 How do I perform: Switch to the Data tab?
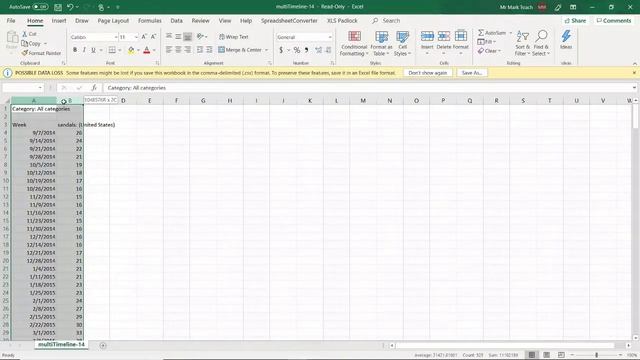pyautogui.click(x=176, y=20)
